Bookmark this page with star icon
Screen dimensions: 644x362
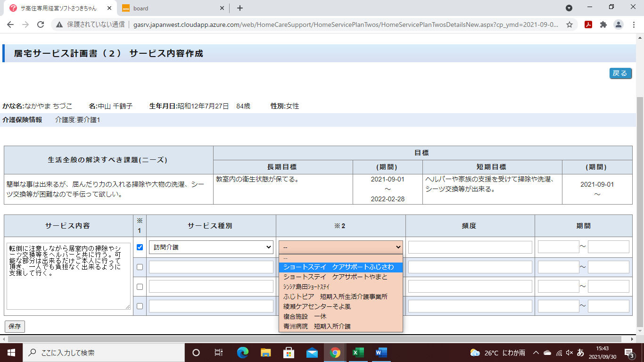pos(570,25)
